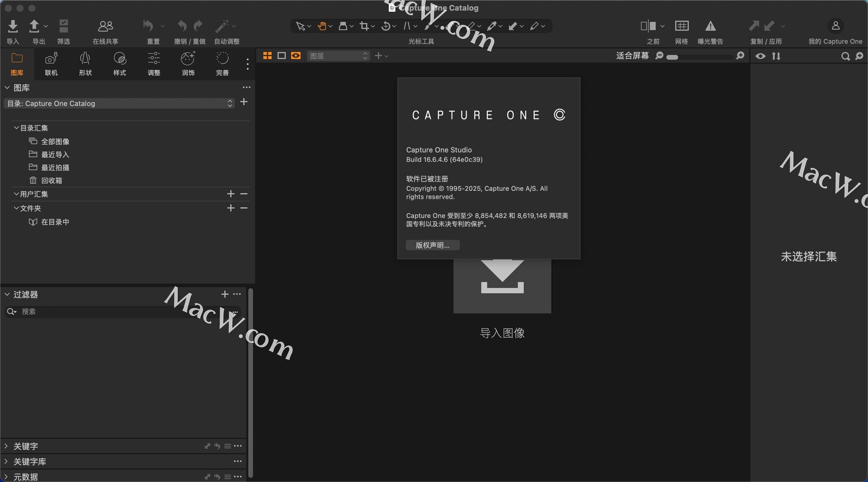Click the Export (导出) toolbar icon
This screenshot has width=868, height=482.
click(34, 26)
